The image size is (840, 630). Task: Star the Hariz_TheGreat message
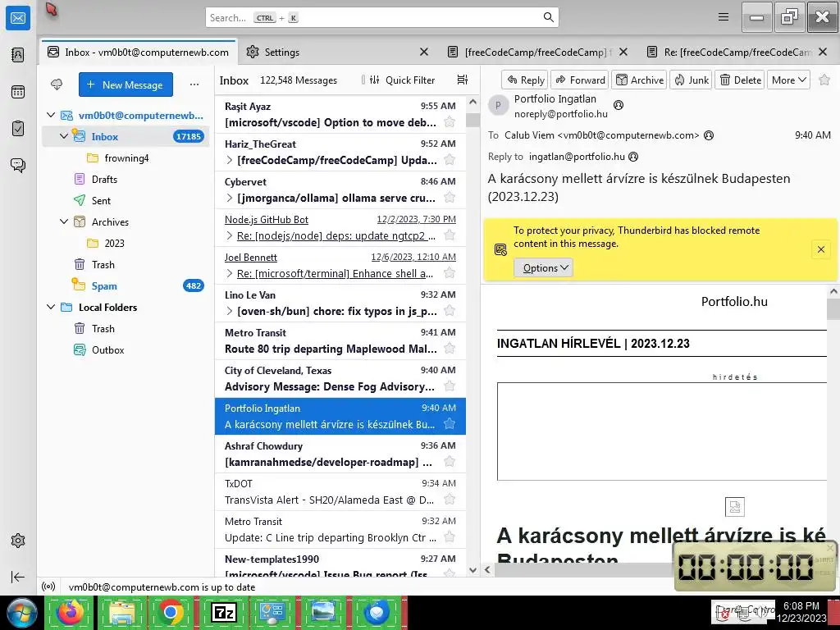point(450,160)
